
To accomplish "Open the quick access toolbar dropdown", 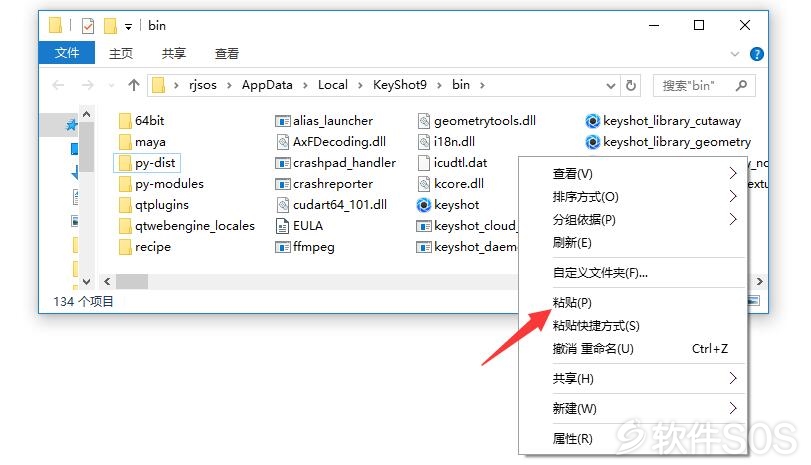I will tap(128, 27).
